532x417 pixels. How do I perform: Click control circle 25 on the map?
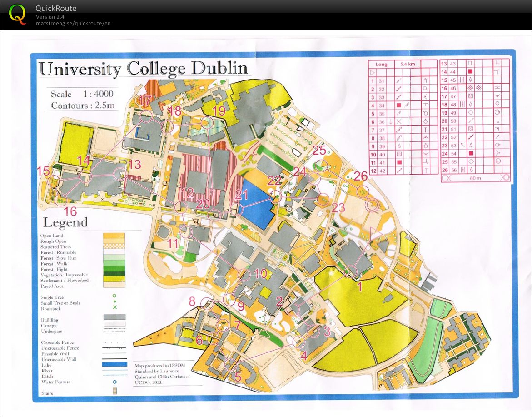point(321,166)
